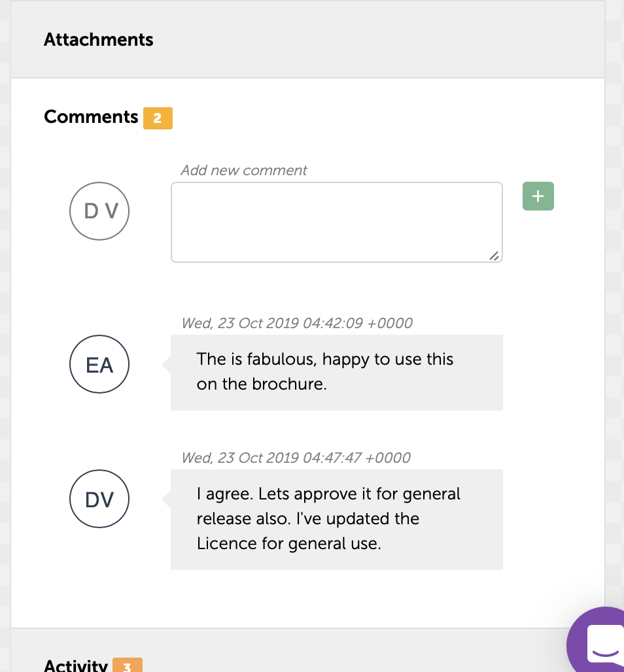
Task: Click the 04:47:47 comment timestamp
Action: pyautogui.click(x=296, y=458)
